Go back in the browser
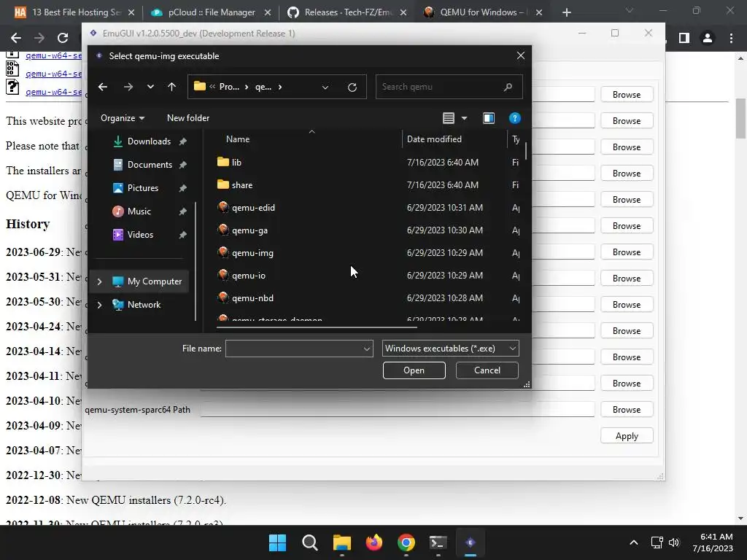Screen dimensions: 747x560 pyautogui.click(x=16, y=38)
